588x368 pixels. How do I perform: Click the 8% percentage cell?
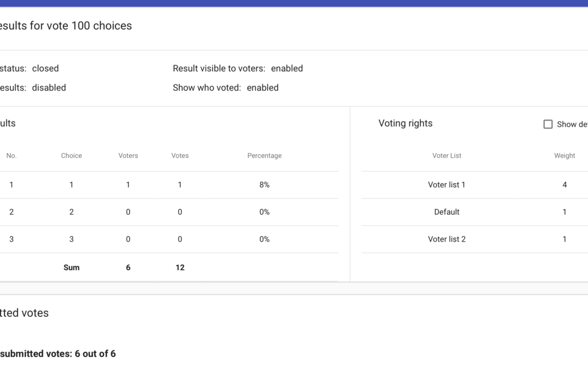coord(264,185)
